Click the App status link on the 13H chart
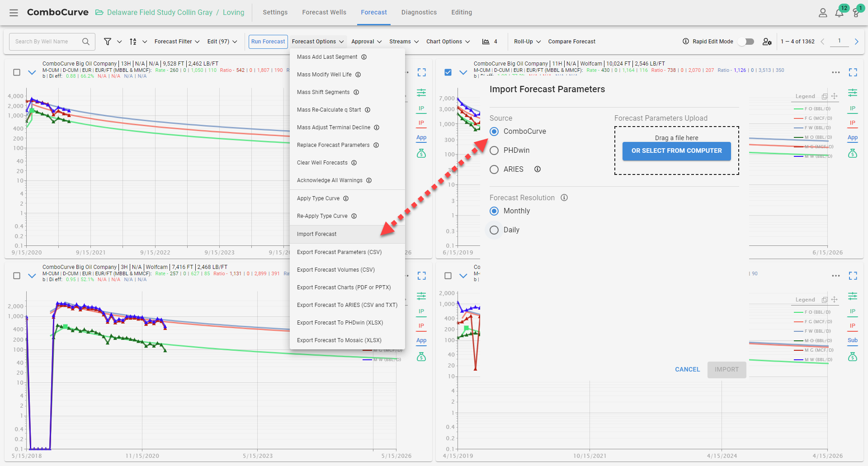 [x=421, y=137]
